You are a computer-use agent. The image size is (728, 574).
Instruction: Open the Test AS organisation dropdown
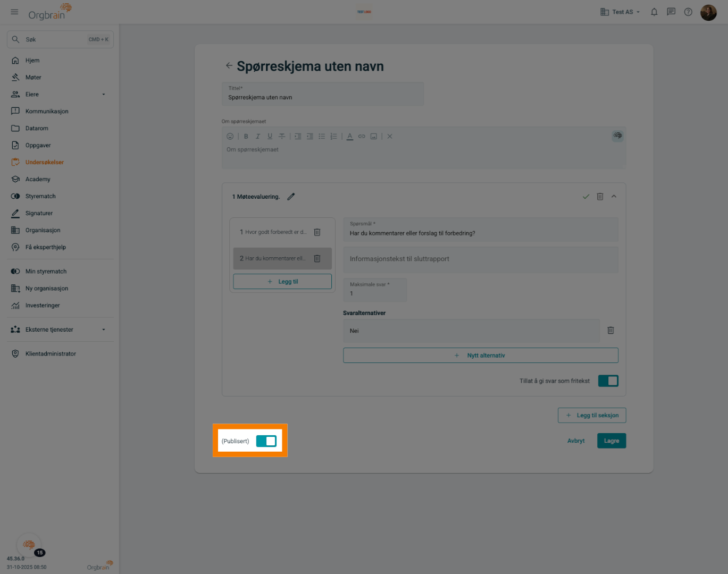click(x=620, y=12)
